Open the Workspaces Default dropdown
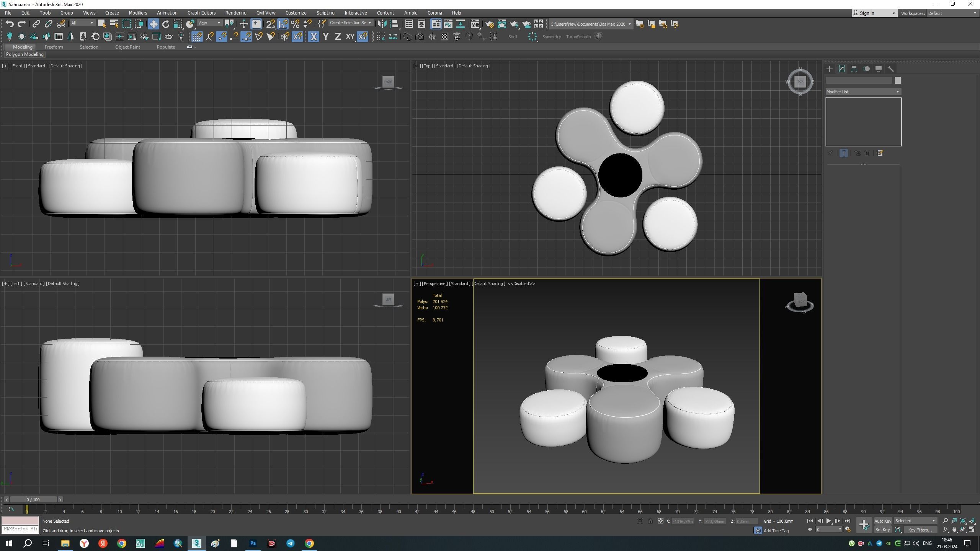The width and height of the screenshot is (980, 551). 952,13
